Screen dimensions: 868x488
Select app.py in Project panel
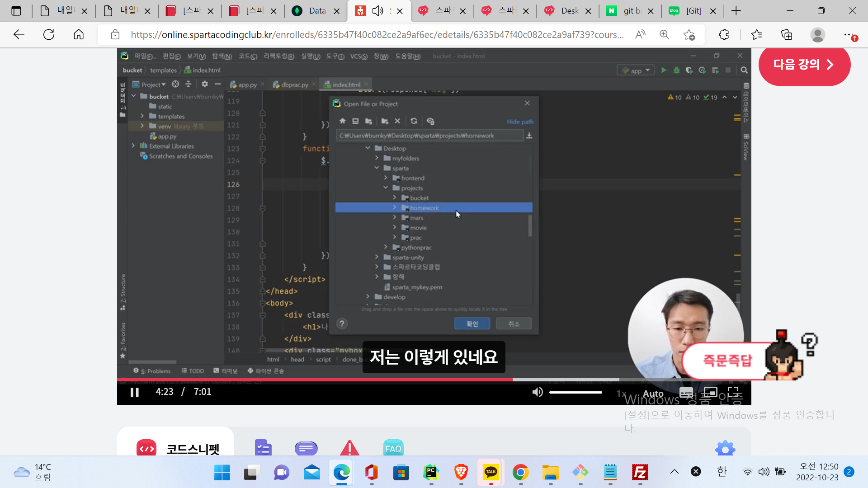[163, 136]
